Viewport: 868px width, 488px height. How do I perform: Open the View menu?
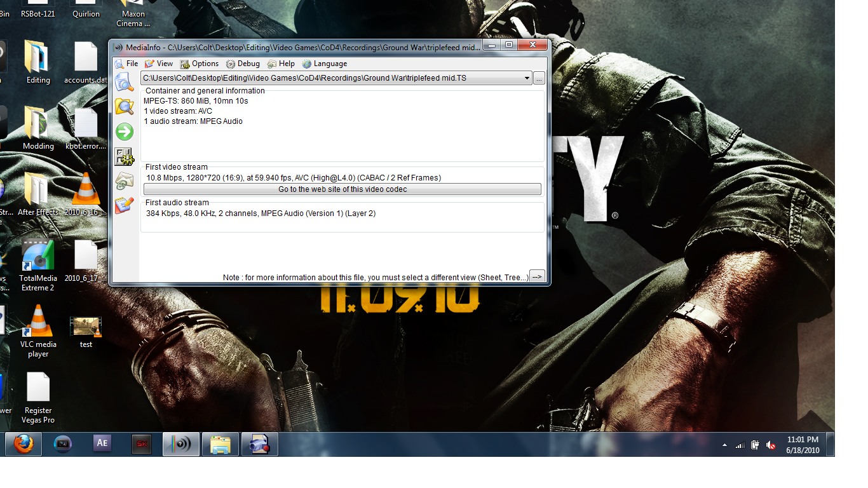pyautogui.click(x=159, y=64)
